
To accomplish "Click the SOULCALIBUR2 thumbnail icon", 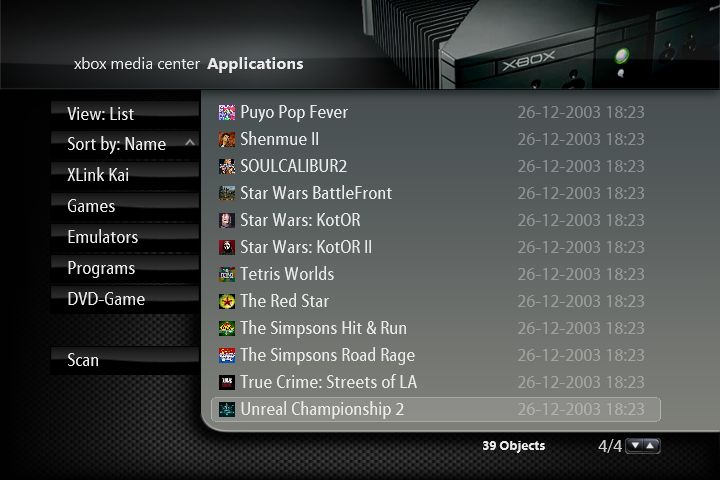I will [227, 166].
